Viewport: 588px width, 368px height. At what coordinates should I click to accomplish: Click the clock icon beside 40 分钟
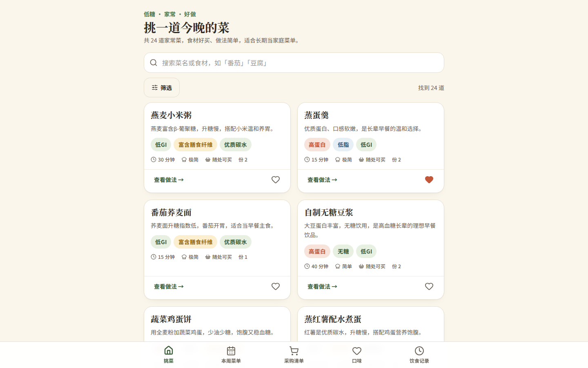307,266
